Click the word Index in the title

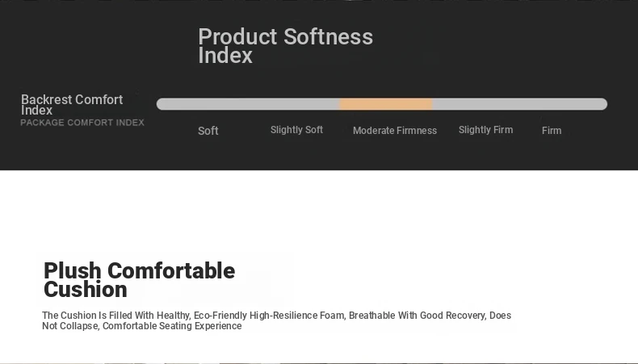[225, 56]
